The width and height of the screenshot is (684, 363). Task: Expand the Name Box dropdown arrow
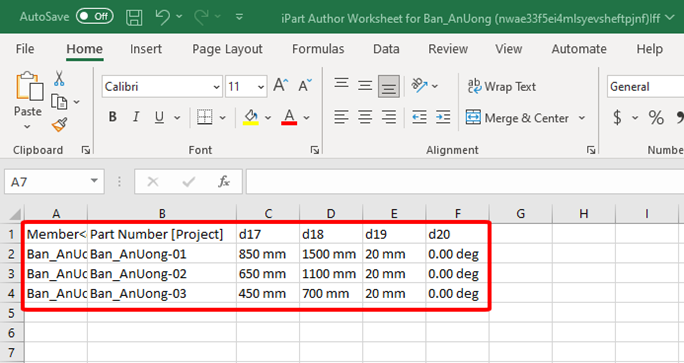pos(94,181)
